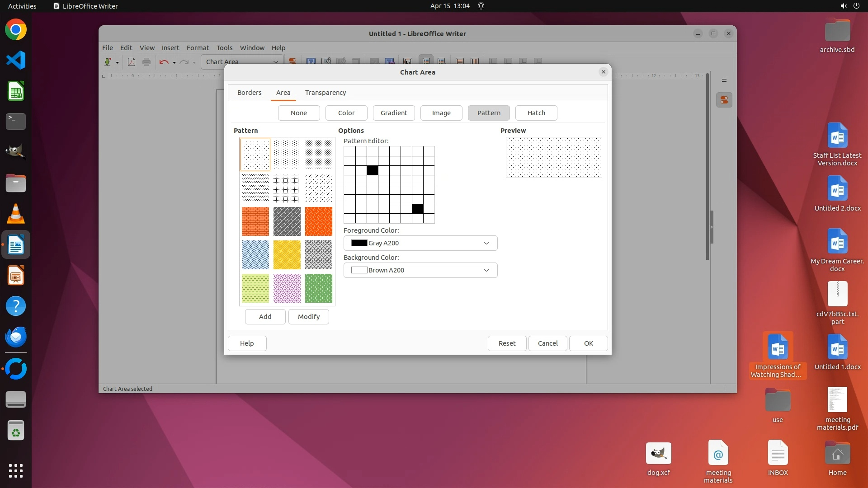This screenshot has width=868, height=488.
Task: Open the Format menu
Action: point(198,48)
